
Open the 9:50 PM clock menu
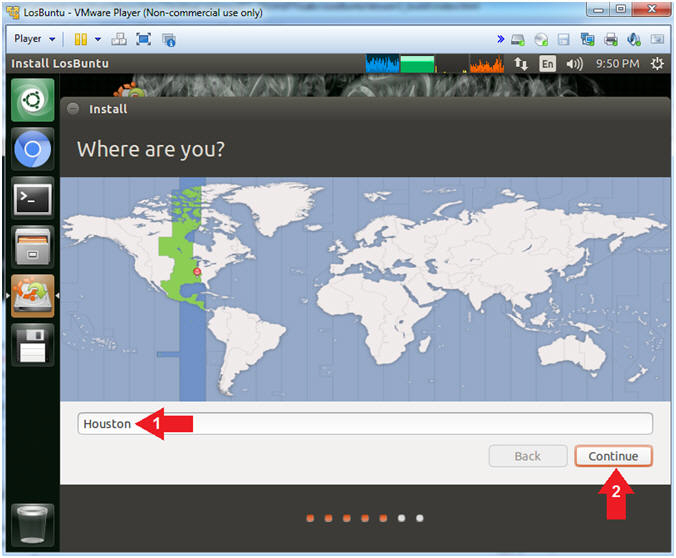617,64
